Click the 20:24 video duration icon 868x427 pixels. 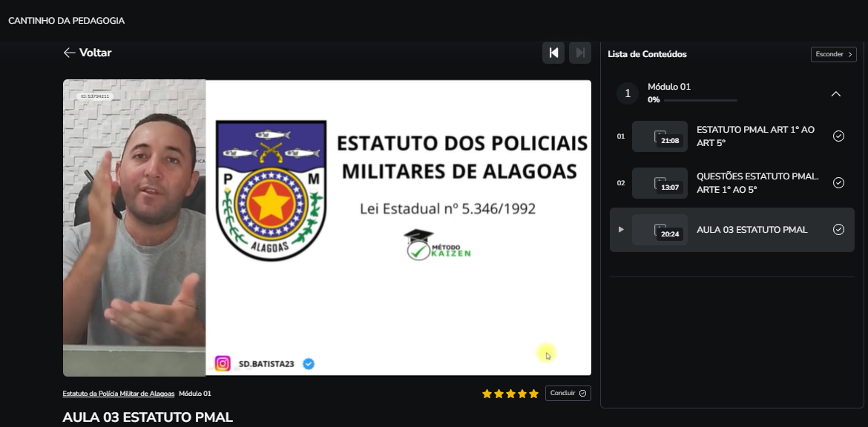(x=660, y=229)
